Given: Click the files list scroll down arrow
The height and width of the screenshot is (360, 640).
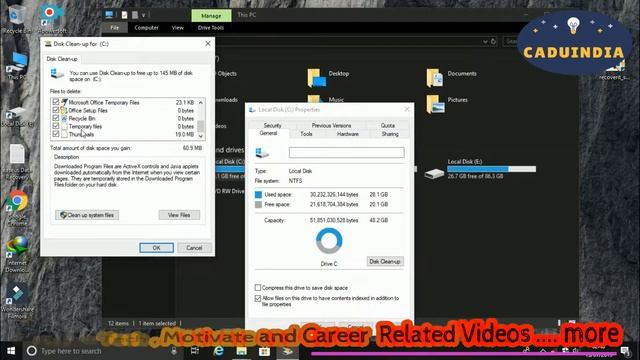Looking at the screenshot, I should click(201, 136).
